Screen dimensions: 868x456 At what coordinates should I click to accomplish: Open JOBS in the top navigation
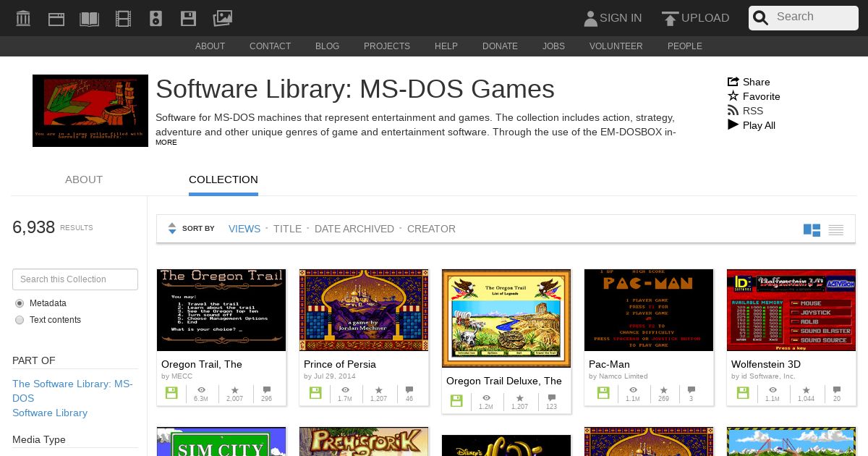553,46
